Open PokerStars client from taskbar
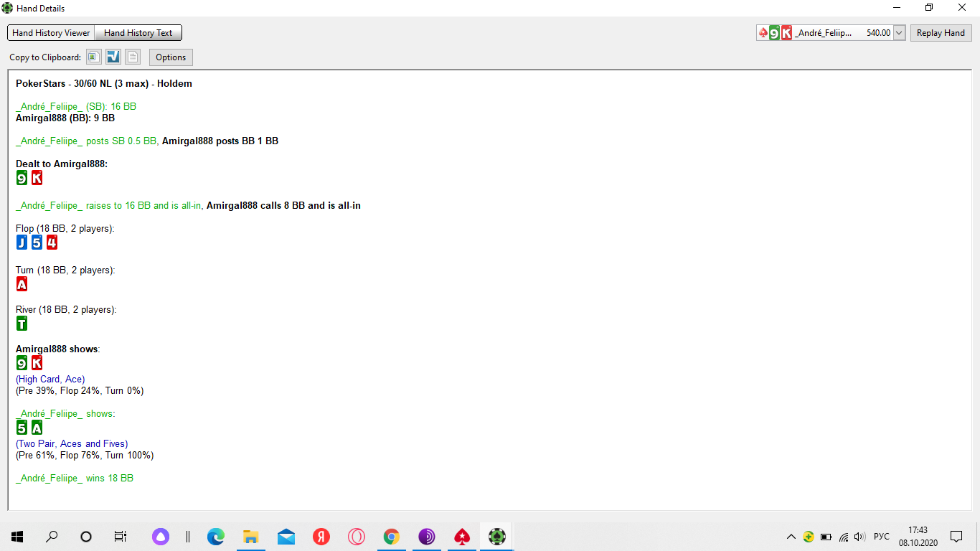The width and height of the screenshot is (980, 551). (x=462, y=536)
